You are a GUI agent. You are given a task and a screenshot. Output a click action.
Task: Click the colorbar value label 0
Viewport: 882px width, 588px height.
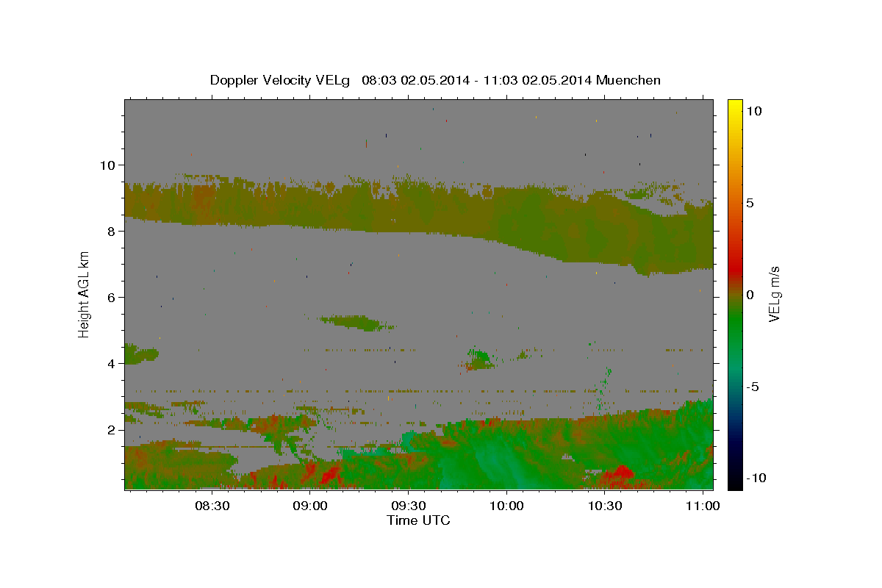point(750,295)
